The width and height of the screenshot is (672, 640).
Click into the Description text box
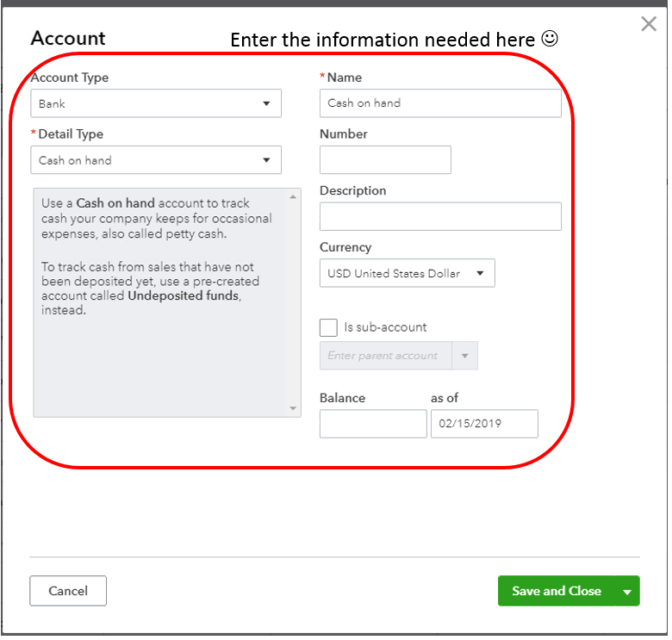click(x=440, y=217)
